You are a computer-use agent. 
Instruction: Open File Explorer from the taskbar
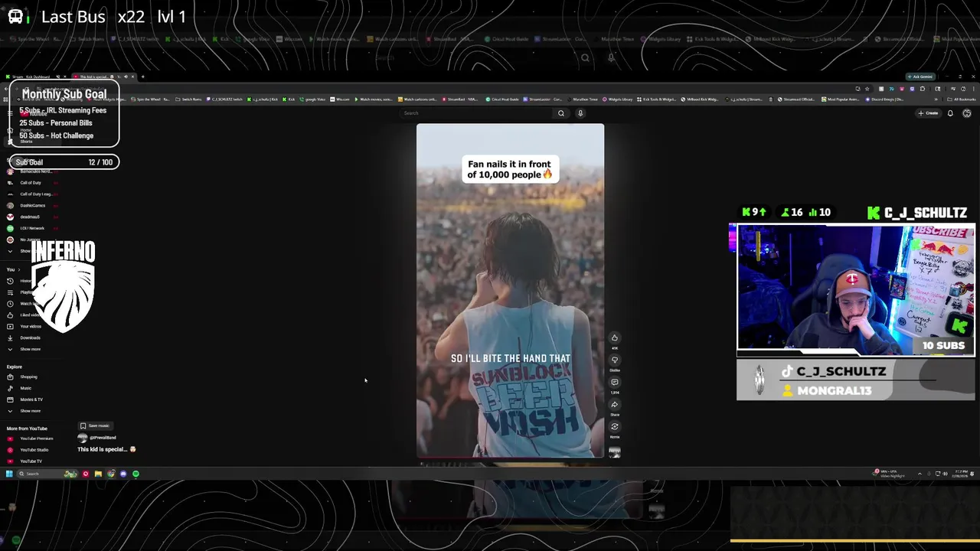tap(98, 474)
